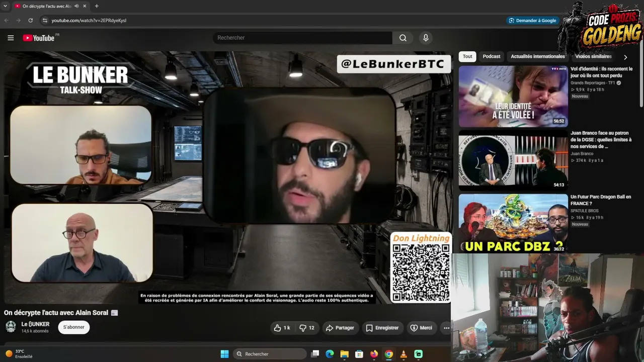This screenshot has height=362, width=644.
Task: Open the YouTube guide hamburger menu
Action: click(x=11, y=38)
